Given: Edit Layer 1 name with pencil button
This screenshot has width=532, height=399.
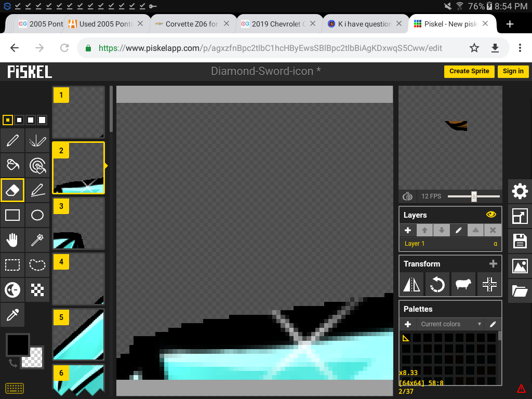Looking at the screenshot, I should (x=459, y=230).
